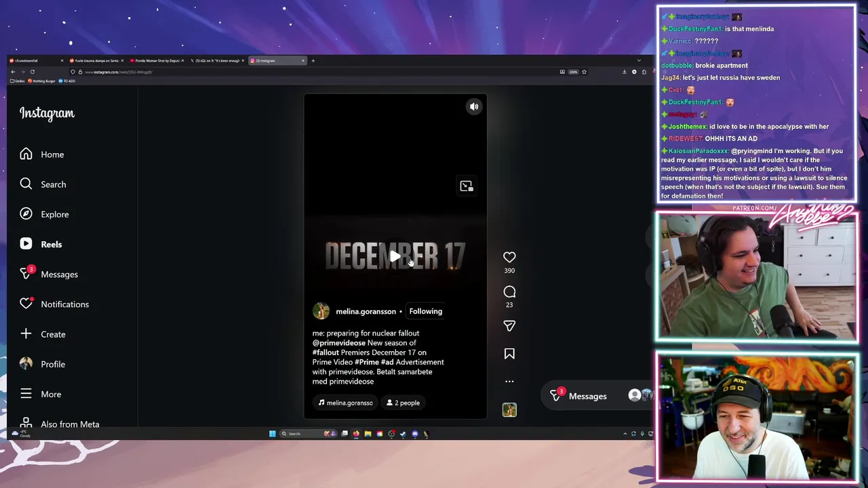Click the Instagram logo
The image size is (868, 488).
pyautogui.click(x=47, y=113)
